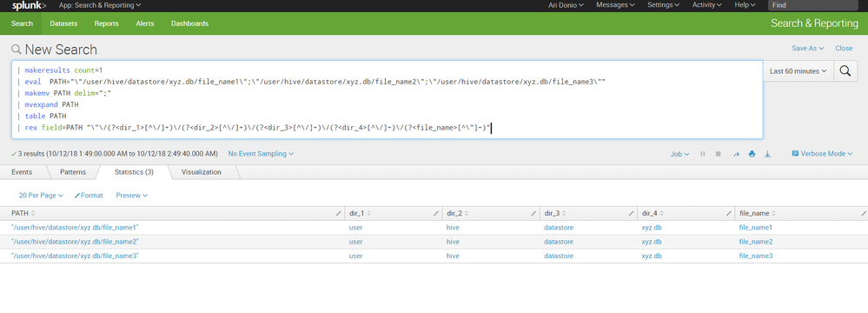Click inside the search query editor
Screen dimensions: 868x313
(387, 100)
